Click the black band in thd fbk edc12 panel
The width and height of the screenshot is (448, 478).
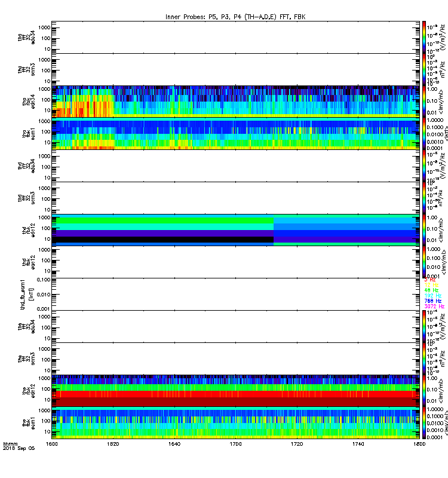tap(162, 240)
